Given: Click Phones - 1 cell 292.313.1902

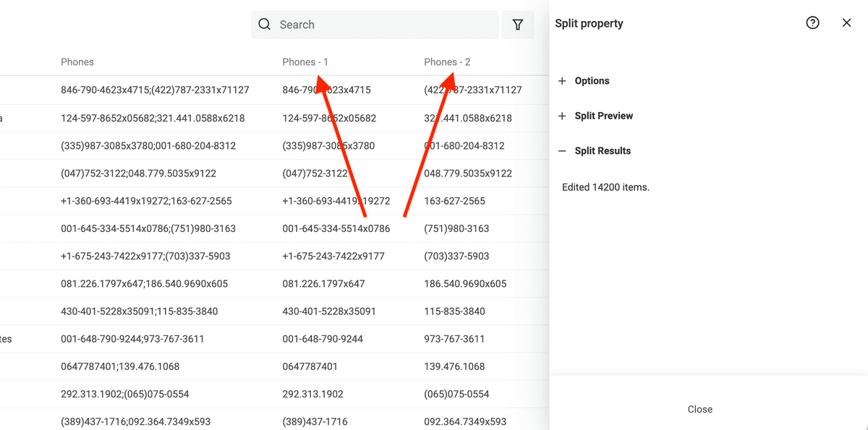Looking at the screenshot, I should pyautogui.click(x=312, y=395).
